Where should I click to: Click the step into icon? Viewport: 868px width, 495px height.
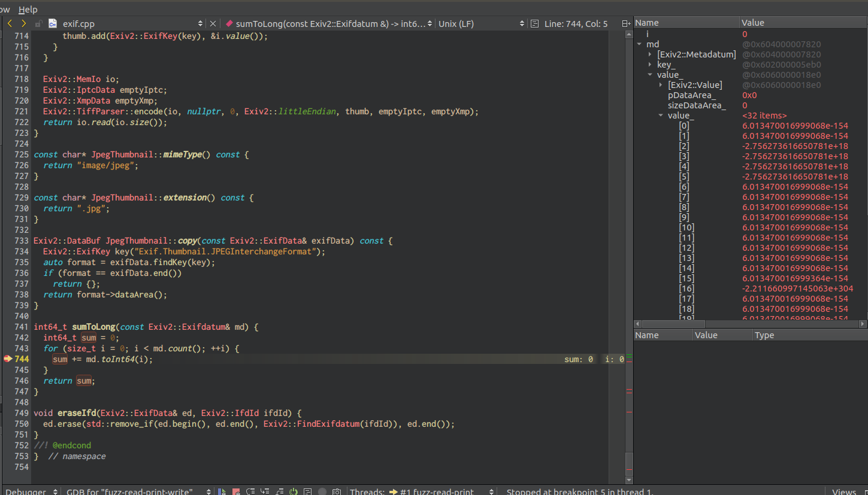(x=265, y=491)
